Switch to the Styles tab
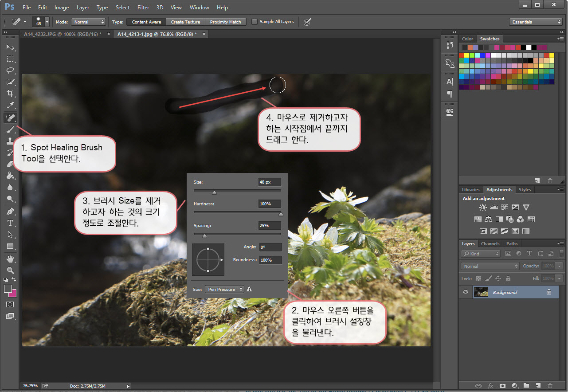The image size is (568, 392). tap(525, 189)
